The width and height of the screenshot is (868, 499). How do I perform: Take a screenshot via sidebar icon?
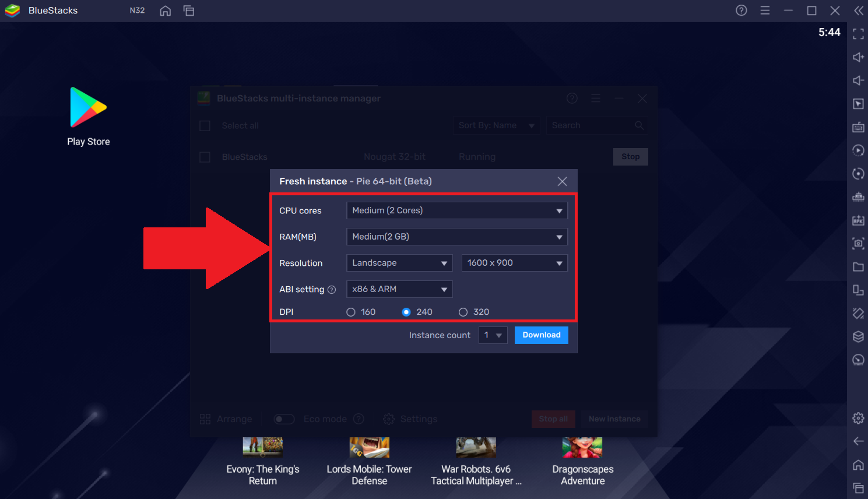[858, 244]
